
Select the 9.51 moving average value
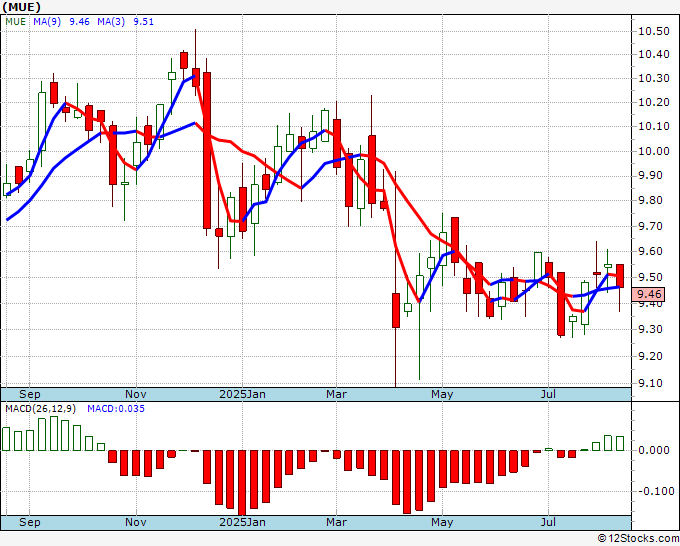pyautogui.click(x=144, y=22)
